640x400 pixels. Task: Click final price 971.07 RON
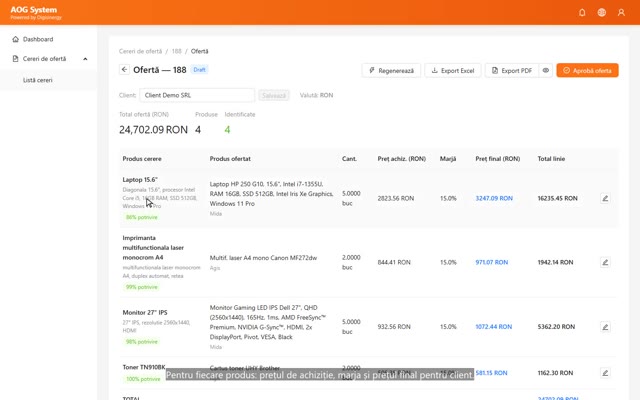point(492,262)
